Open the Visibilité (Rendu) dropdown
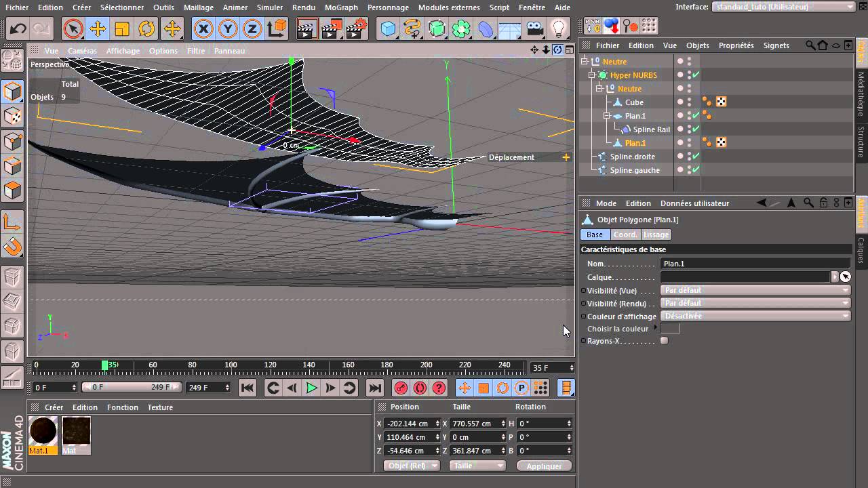This screenshot has height=488, width=868. coord(755,303)
